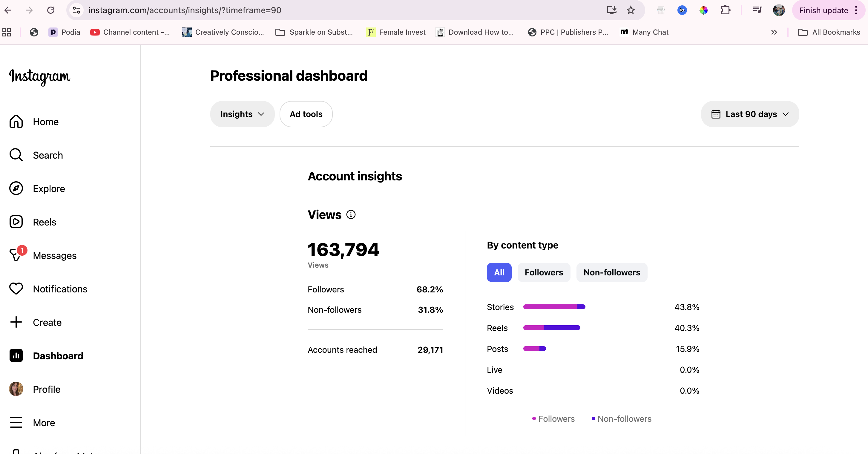Click the Home icon in the sidebar

coord(16,122)
